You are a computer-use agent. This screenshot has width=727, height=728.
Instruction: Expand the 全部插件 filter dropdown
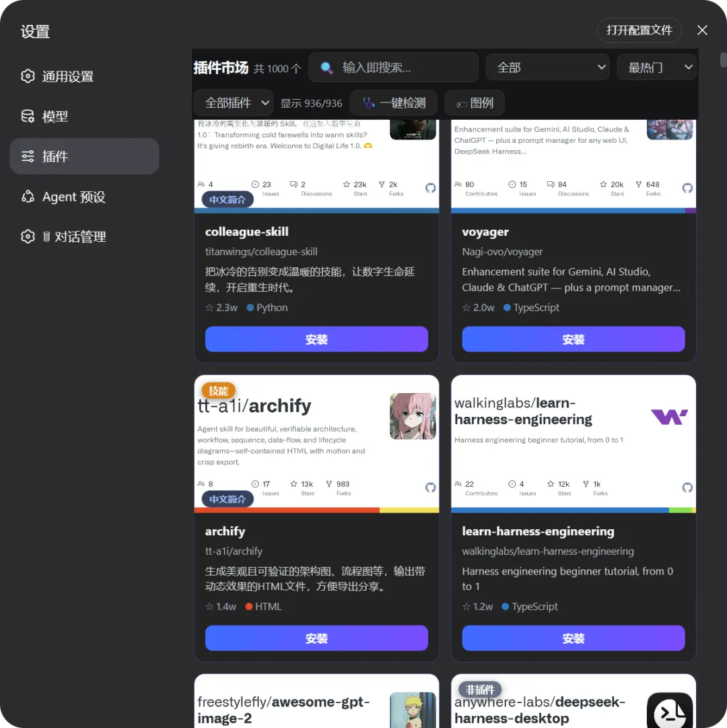point(234,102)
